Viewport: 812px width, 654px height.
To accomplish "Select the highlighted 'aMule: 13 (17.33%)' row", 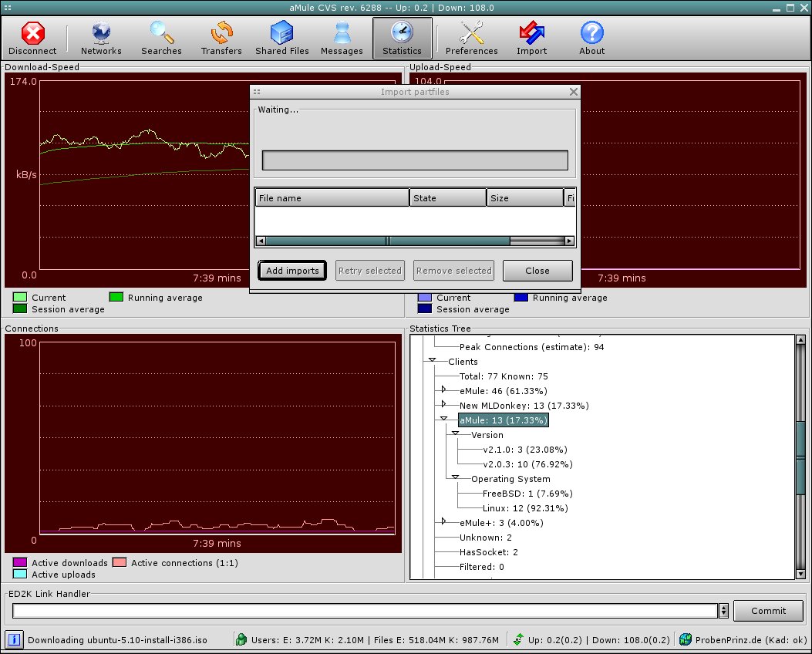I will tap(503, 420).
